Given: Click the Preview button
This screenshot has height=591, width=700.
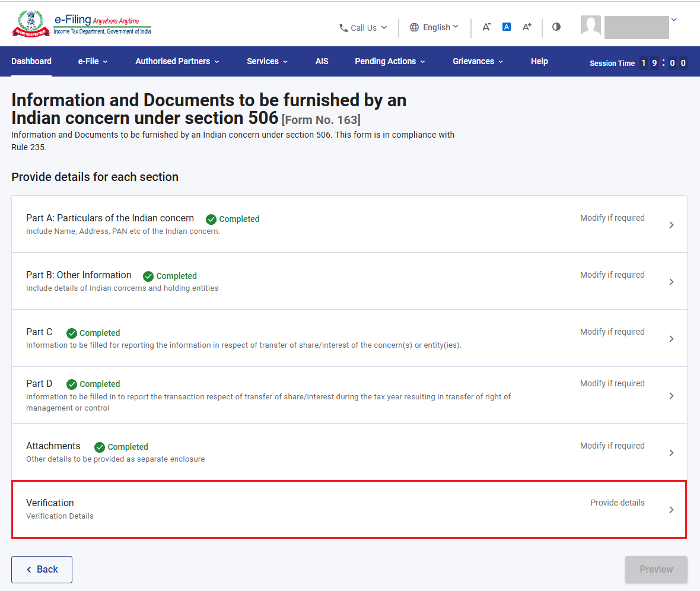Looking at the screenshot, I should pyautogui.click(x=656, y=570).
